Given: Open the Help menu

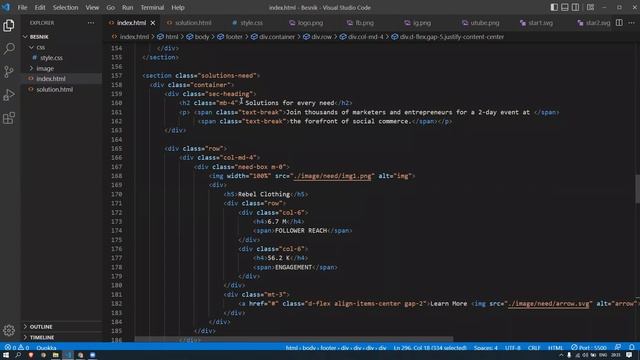Looking at the screenshot, I should [178, 7].
